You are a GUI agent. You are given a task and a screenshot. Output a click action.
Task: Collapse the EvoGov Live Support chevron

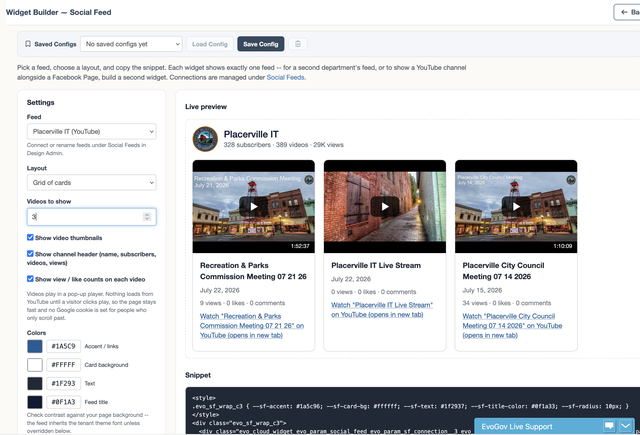click(625, 426)
